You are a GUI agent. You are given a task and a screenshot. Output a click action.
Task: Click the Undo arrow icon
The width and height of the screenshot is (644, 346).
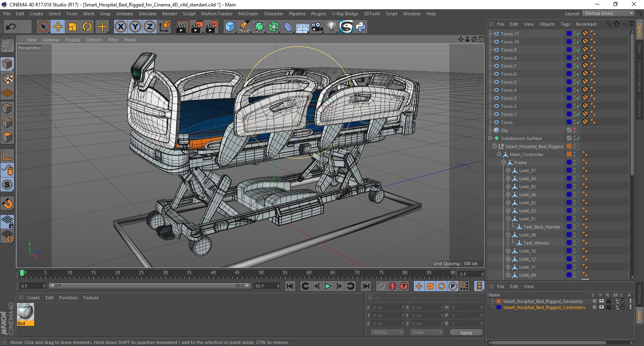11,27
